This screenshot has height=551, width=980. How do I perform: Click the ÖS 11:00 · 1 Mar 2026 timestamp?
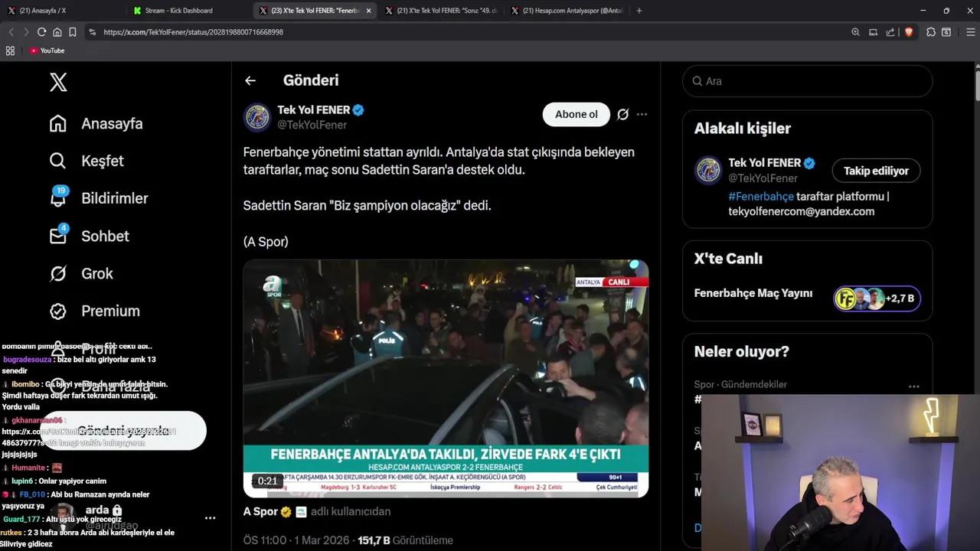click(298, 540)
